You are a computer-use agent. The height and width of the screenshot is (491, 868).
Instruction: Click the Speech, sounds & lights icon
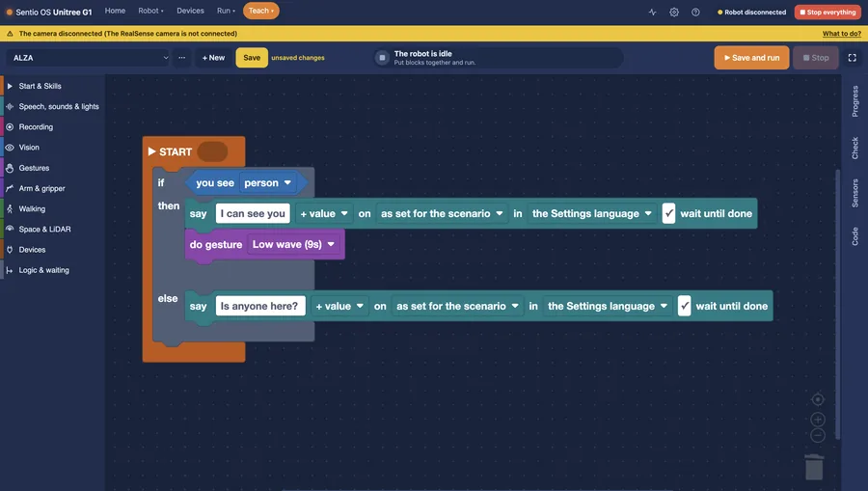click(10, 106)
